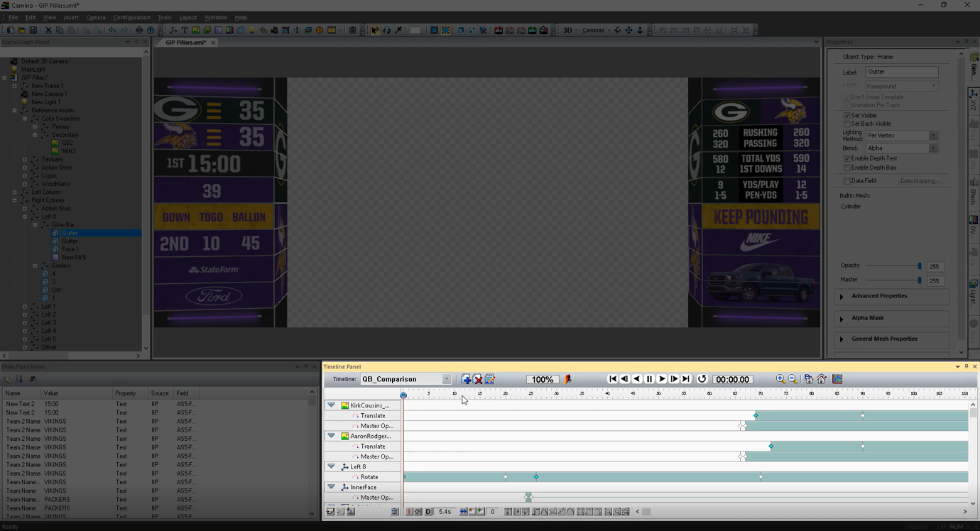Click the Save icon in main toolbar
Screen dimensions: 980x531
pyautogui.click(x=33, y=31)
